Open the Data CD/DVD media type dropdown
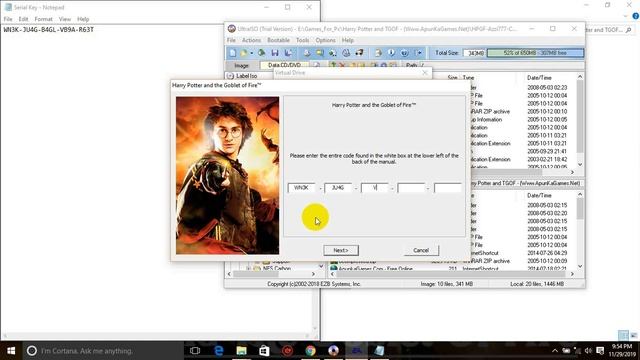Screen dimensions: 640x360 click(284, 65)
